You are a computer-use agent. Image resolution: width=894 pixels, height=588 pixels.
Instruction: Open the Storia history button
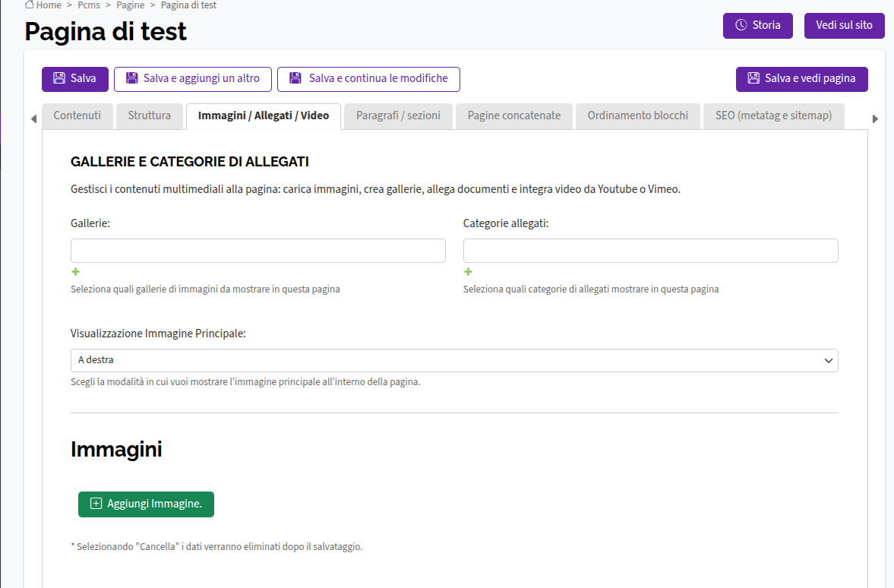pos(758,26)
